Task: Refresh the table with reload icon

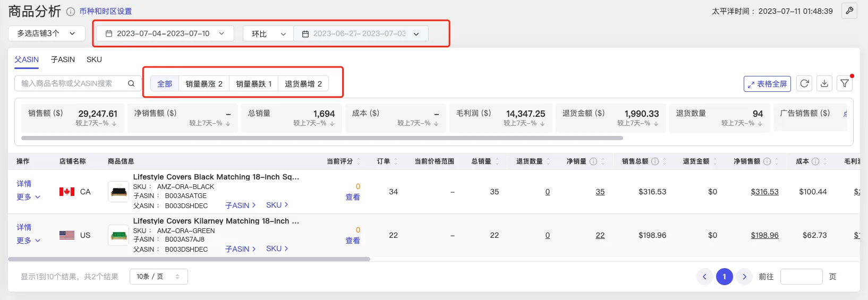Action: 805,83
